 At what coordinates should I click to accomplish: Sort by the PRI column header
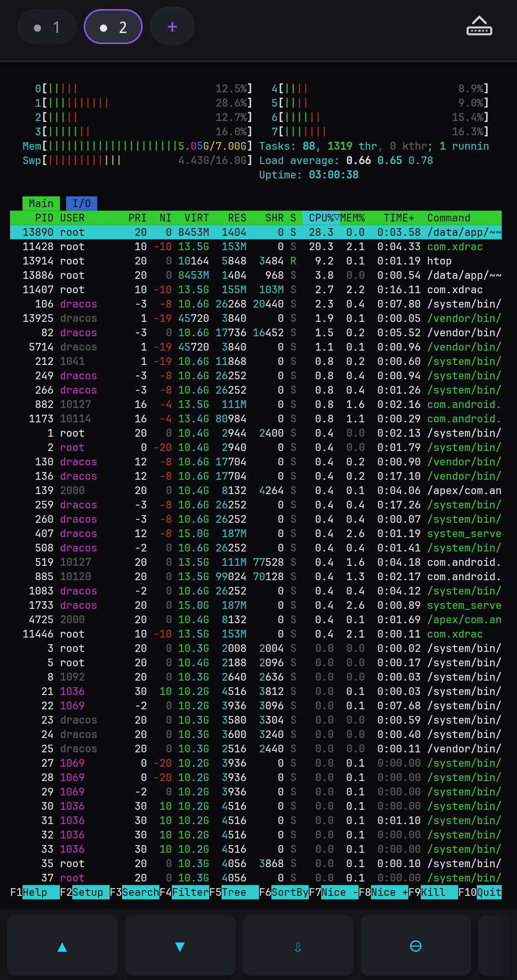pos(137,218)
